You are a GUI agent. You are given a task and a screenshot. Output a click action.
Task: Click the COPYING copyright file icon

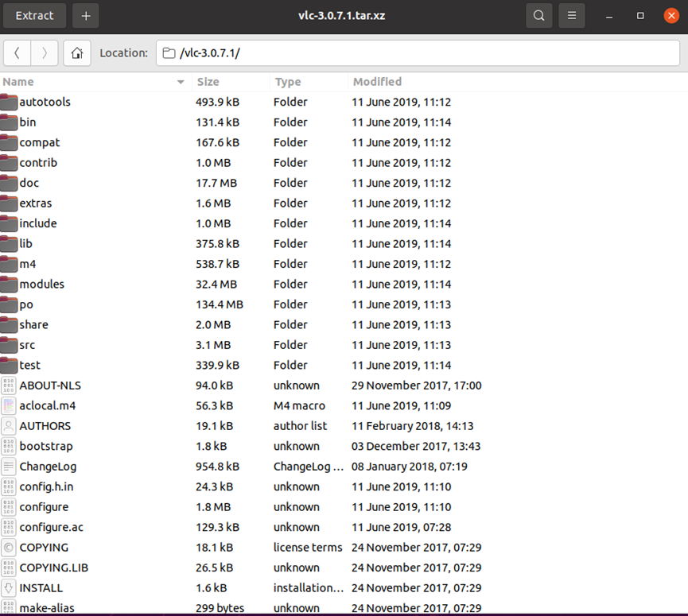[9, 548]
